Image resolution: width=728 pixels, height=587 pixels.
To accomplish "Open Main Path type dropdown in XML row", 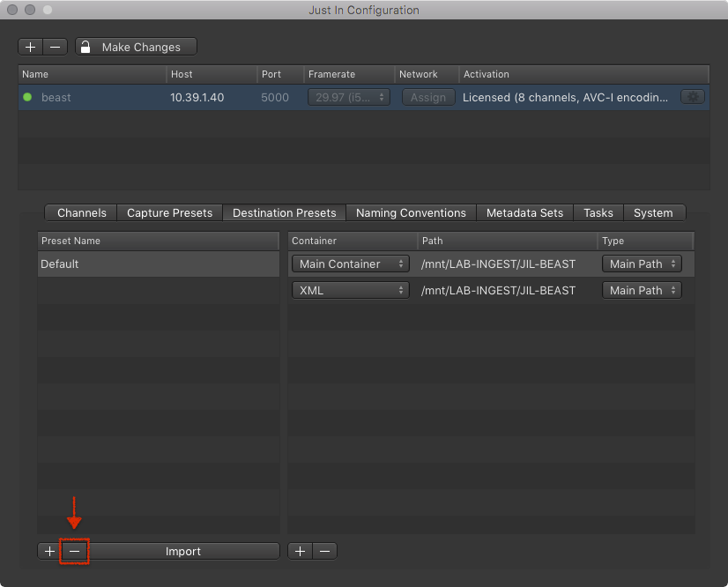I will click(642, 290).
